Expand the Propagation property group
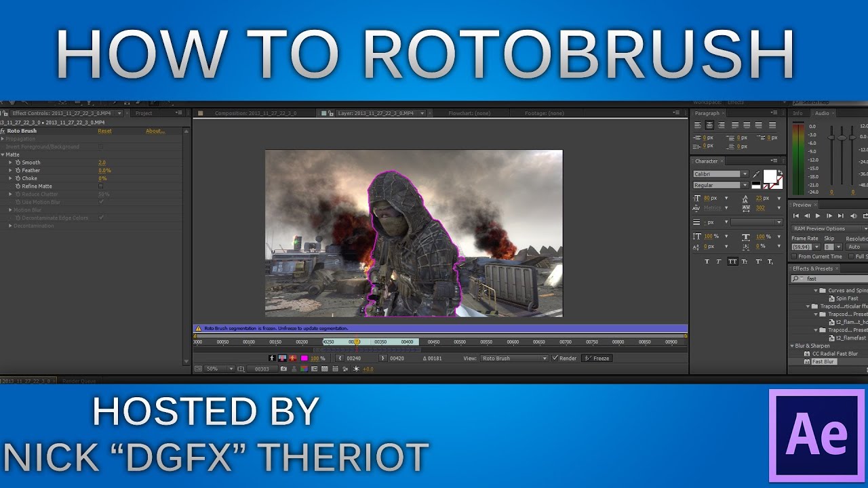Image resolution: width=868 pixels, height=488 pixels. [x=3, y=138]
